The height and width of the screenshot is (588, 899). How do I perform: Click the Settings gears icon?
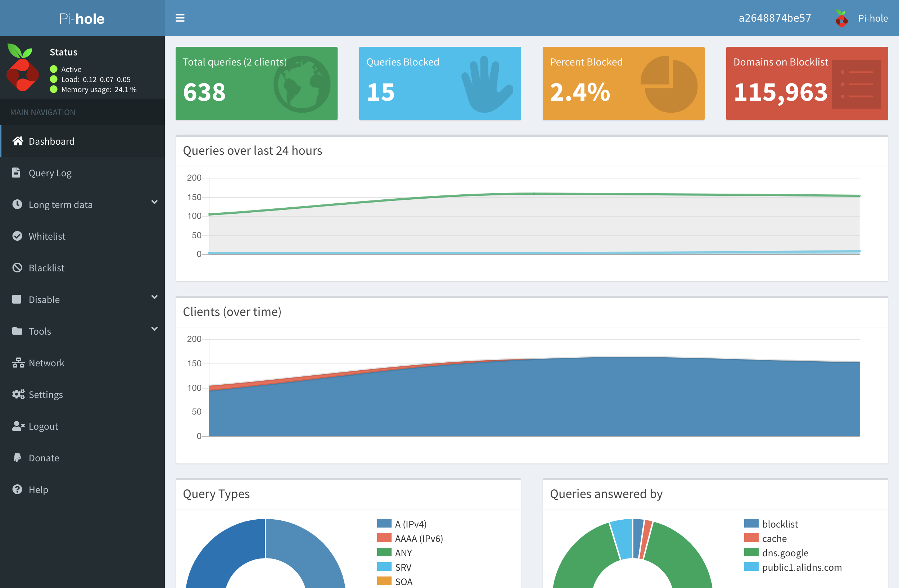pos(18,395)
